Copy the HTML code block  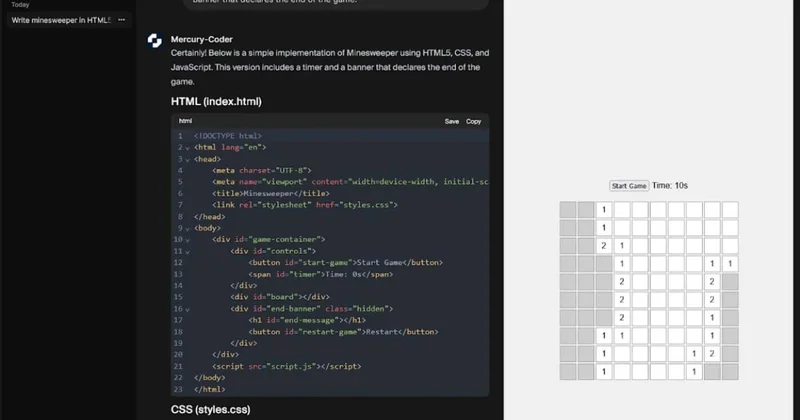point(474,121)
